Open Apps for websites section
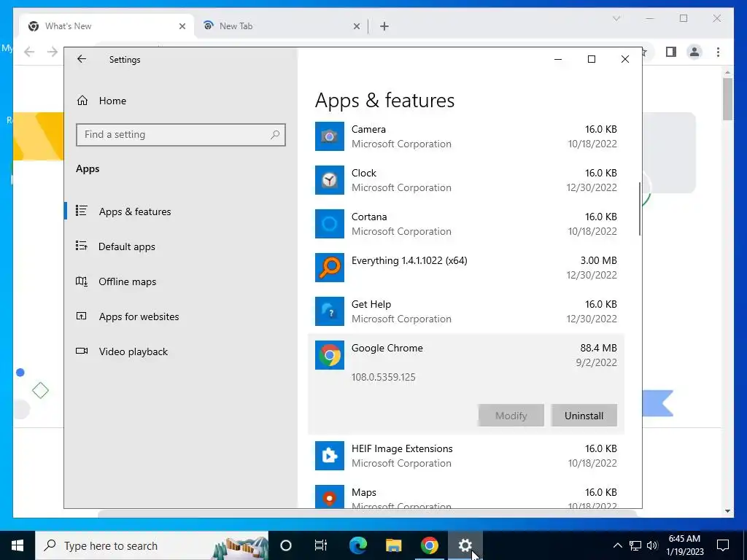Viewport: 747px width, 560px height. 139,316
